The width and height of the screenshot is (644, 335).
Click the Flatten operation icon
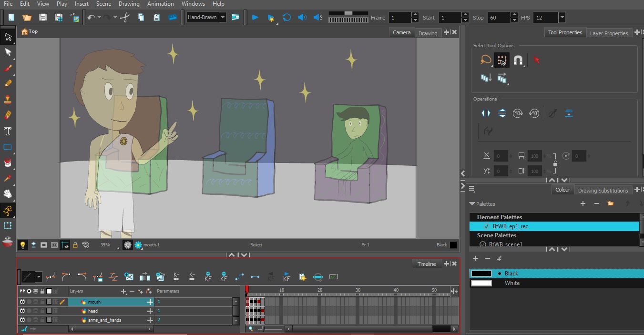click(x=569, y=113)
